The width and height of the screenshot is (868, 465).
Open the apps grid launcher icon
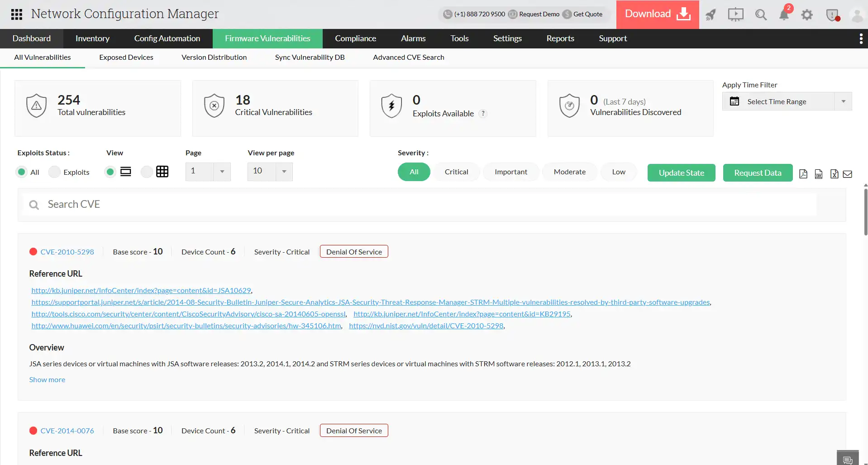(17, 14)
